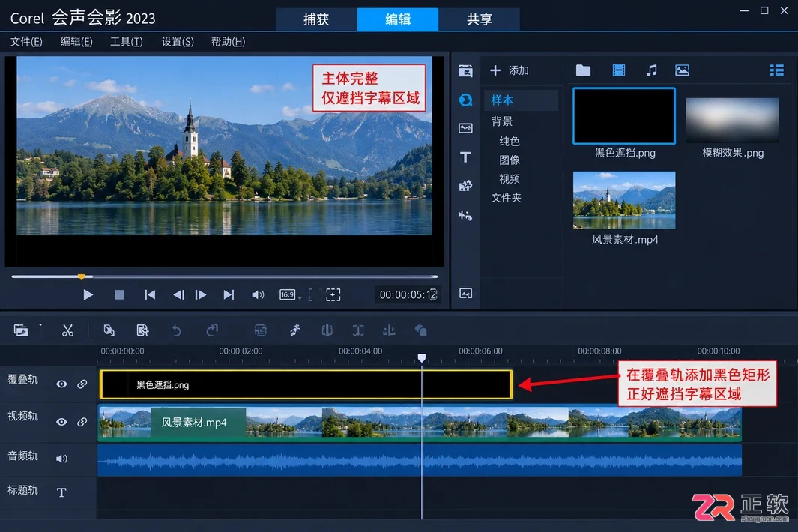Click the enlarge preview window icon
Screen dimensions: 798x532
click(x=333, y=294)
